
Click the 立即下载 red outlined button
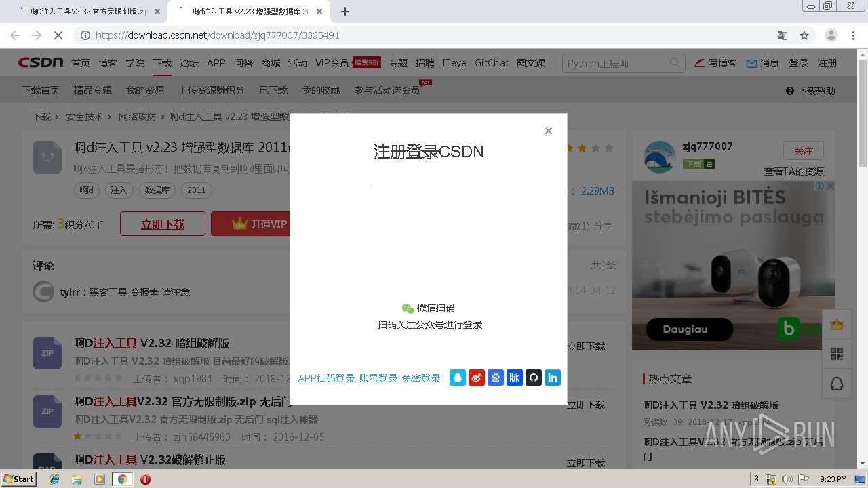pyautogui.click(x=163, y=224)
